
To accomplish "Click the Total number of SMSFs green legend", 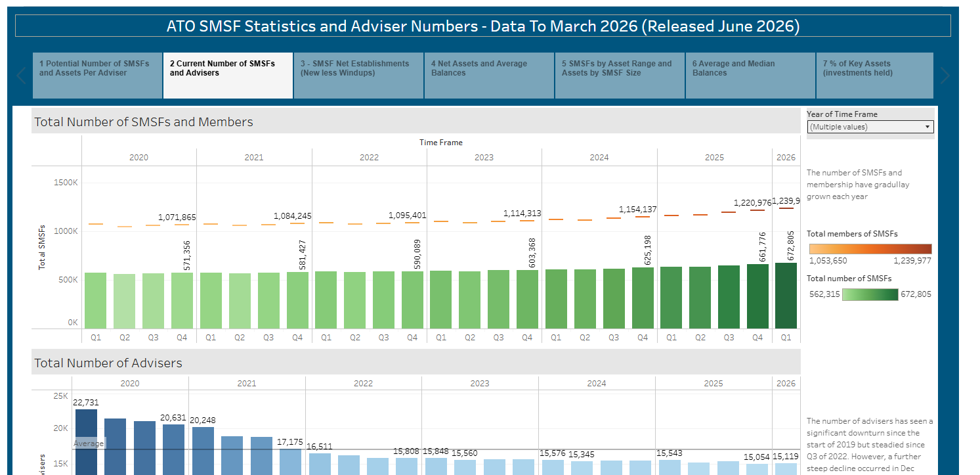I will 870,294.
